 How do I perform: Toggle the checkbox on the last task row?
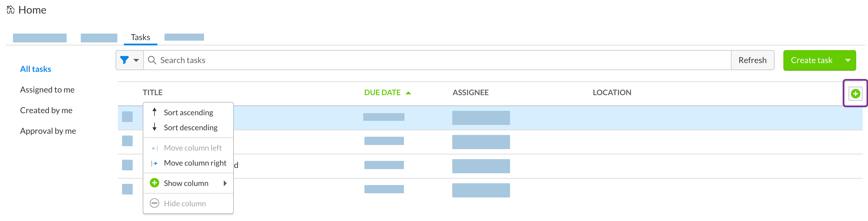(127, 189)
